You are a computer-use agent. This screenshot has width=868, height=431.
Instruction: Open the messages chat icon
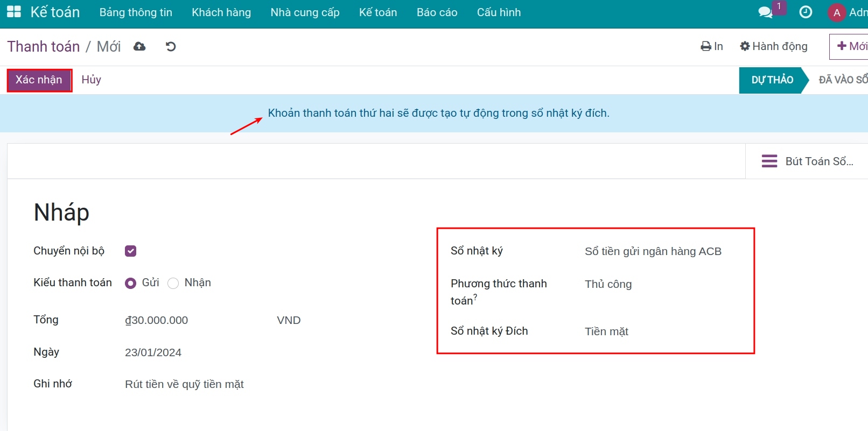click(x=765, y=12)
